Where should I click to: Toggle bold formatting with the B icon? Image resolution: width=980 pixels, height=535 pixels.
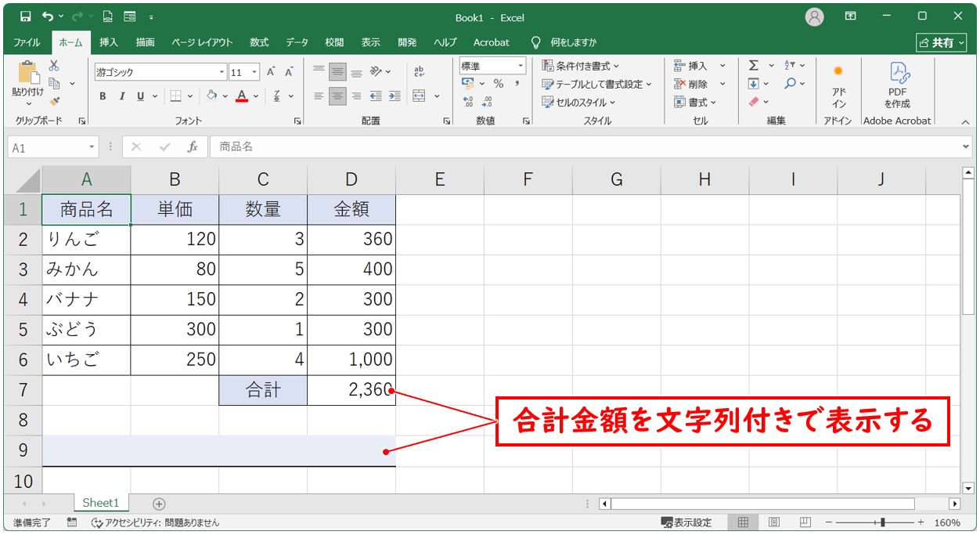pyautogui.click(x=102, y=96)
